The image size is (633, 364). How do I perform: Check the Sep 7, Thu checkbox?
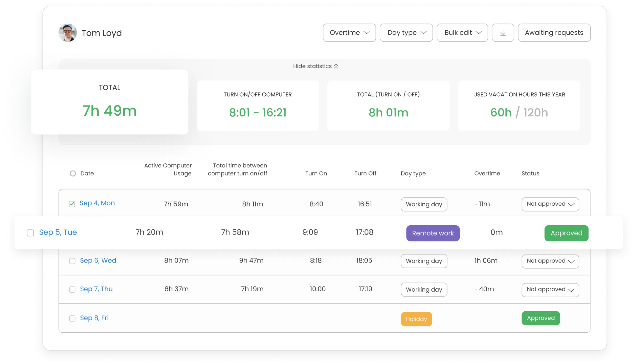72,289
